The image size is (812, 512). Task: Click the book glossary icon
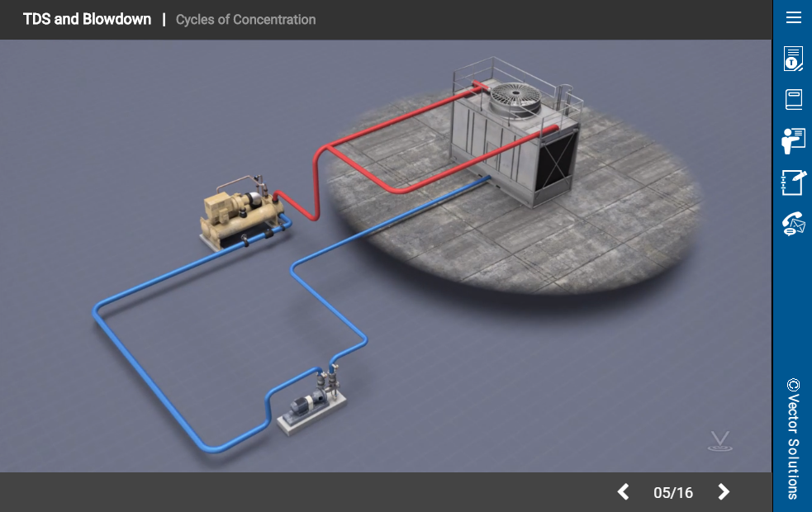(x=793, y=100)
